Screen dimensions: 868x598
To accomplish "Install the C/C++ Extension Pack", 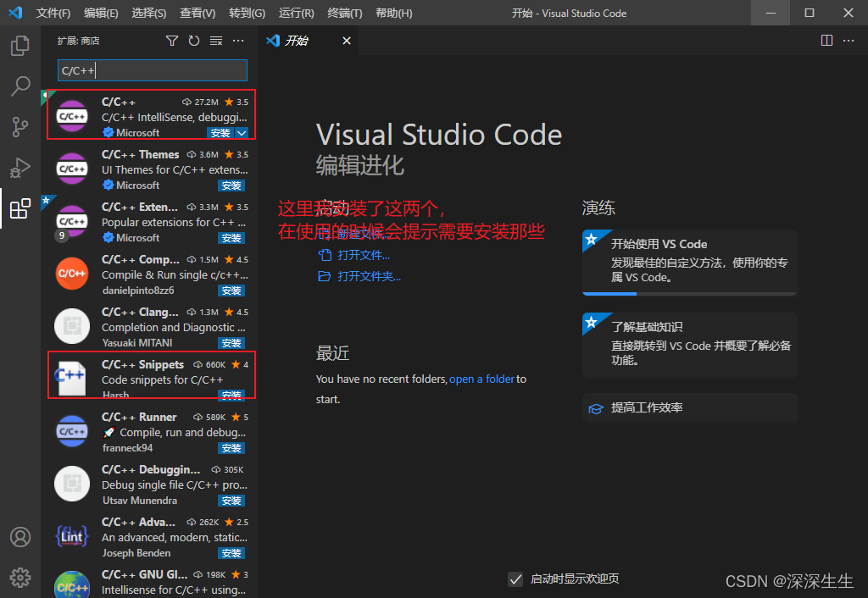I will coord(231,238).
